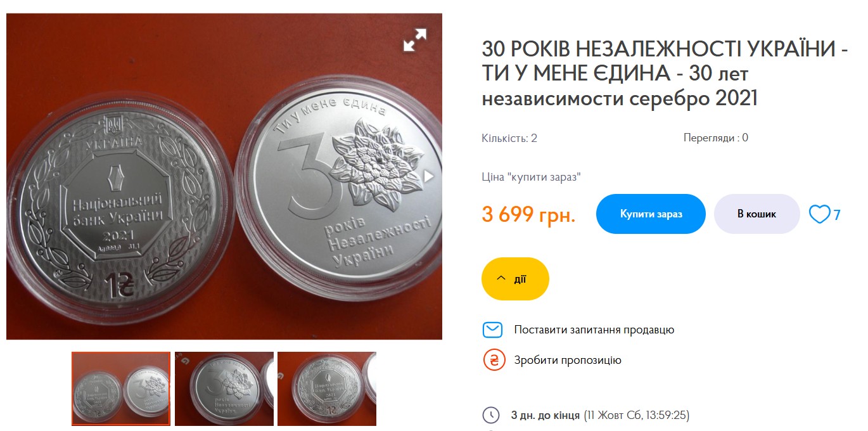The image size is (868, 431).
Task: Click the 'Купити зараз' button
Action: tap(651, 214)
